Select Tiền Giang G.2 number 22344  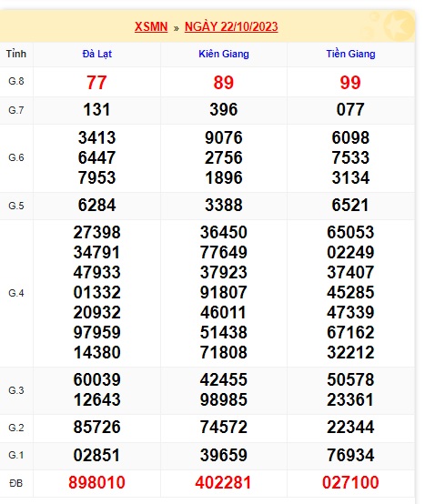pos(350,428)
